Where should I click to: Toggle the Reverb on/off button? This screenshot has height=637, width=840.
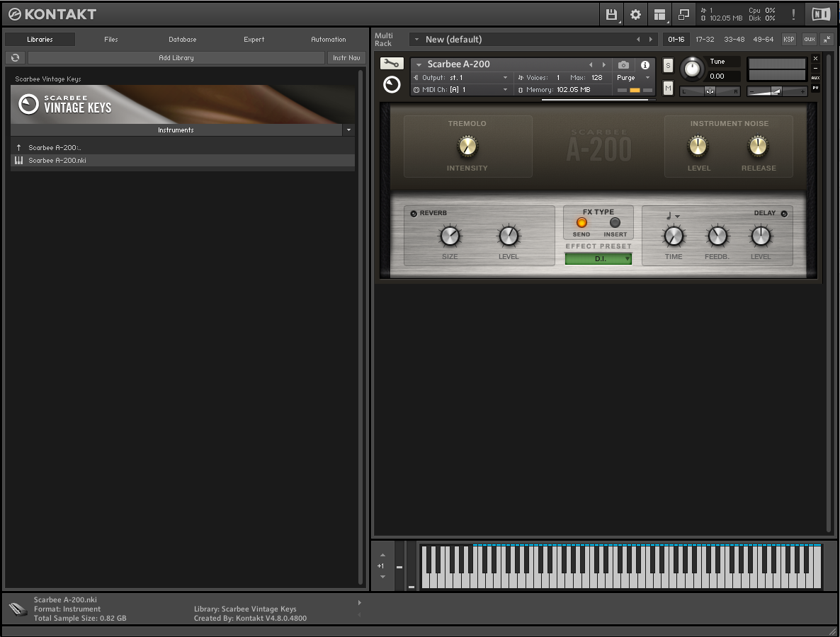click(x=414, y=214)
